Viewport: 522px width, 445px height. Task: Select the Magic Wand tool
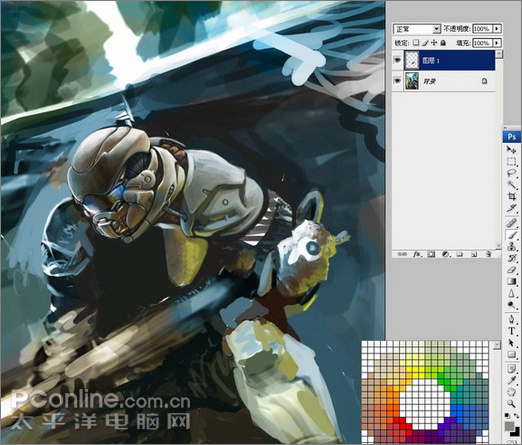[511, 185]
